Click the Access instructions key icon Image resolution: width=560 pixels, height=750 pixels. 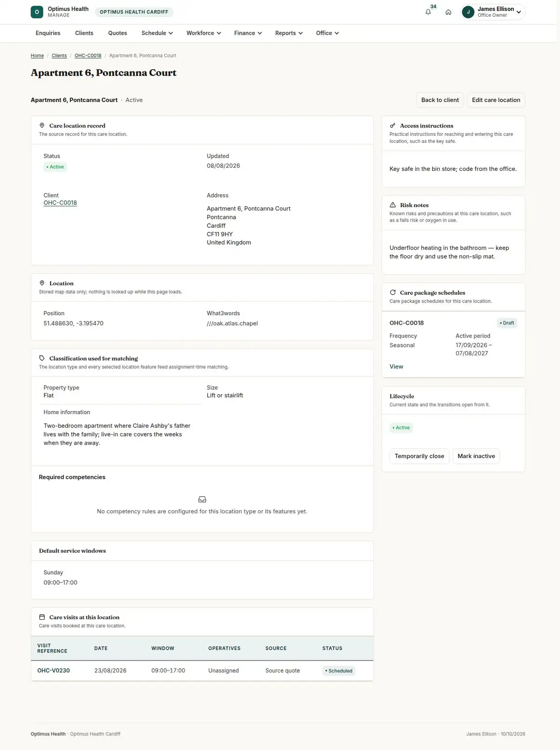(393, 126)
